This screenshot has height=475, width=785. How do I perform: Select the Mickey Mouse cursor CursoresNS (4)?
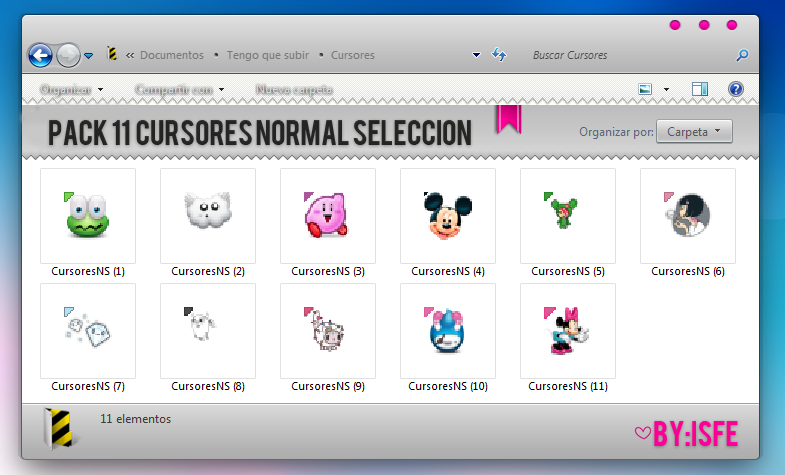pyautogui.click(x=448, y=216)
